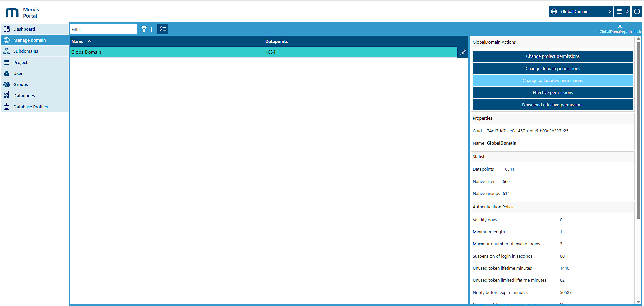This screenshot has height=306, width=644.
Task: Open the Database Profiles menu item
Action: pyautogui.click(x=35, y=107)
